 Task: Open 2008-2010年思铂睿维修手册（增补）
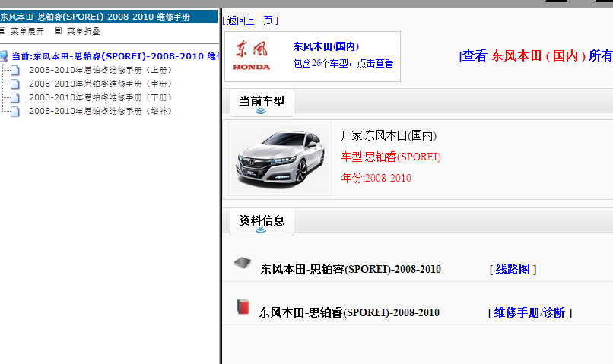tap(100, 112)
